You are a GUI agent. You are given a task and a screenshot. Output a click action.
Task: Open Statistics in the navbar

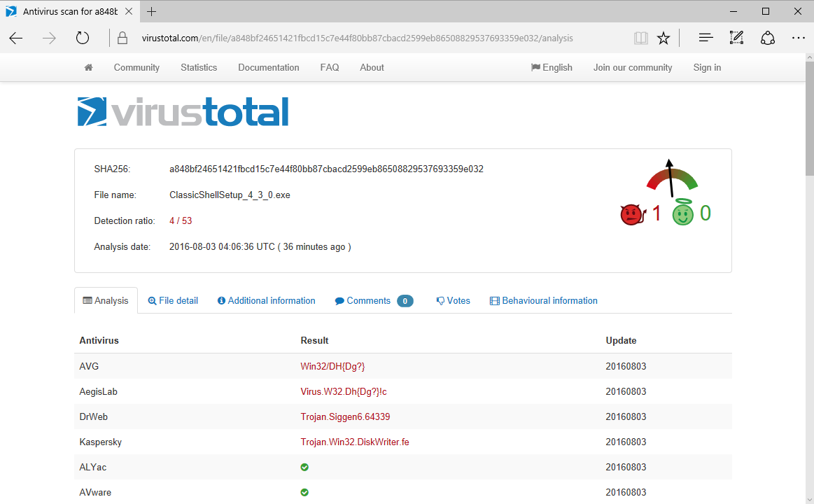[x=199, y=67]
